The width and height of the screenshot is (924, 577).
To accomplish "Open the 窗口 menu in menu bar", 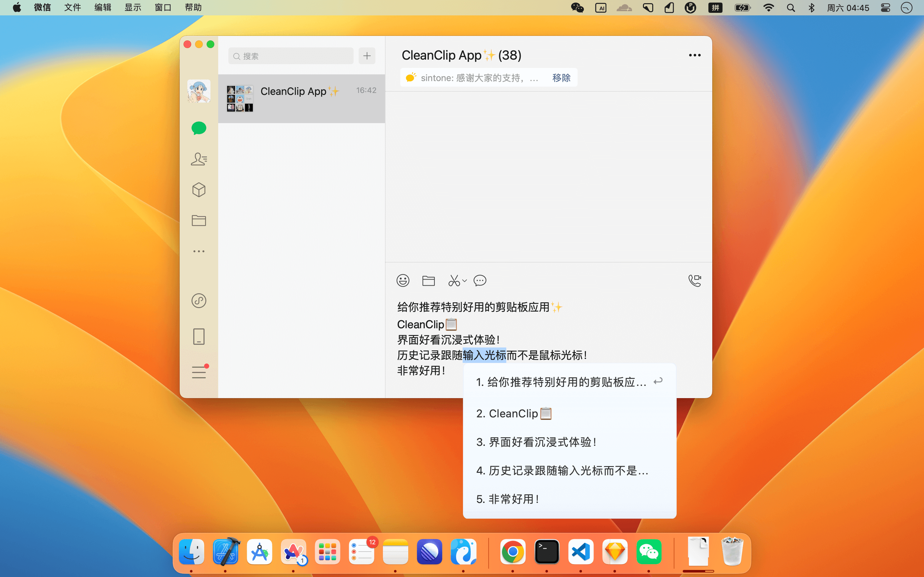I will 163,8.
